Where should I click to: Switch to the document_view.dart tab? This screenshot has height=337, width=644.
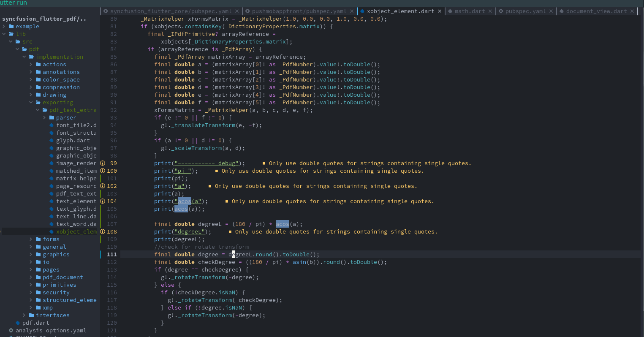[x=596, y=11]
